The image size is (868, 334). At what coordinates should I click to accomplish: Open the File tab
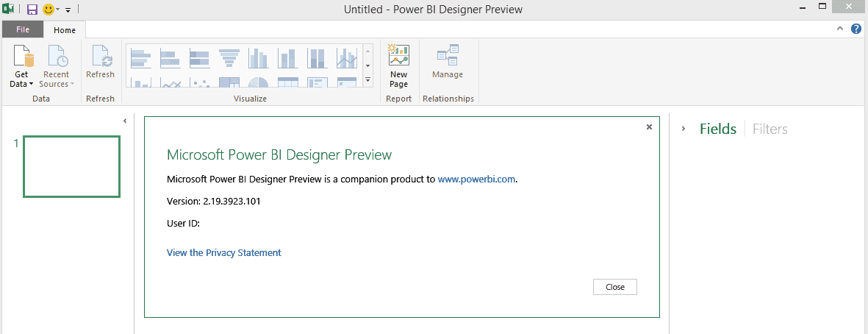pos(22,30)
